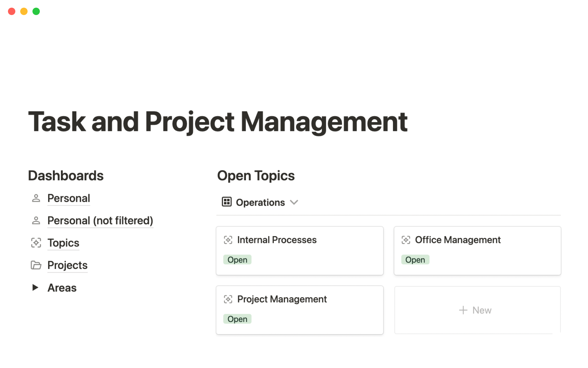Select Personal dashboard menu item

click(x=69, y=198)
